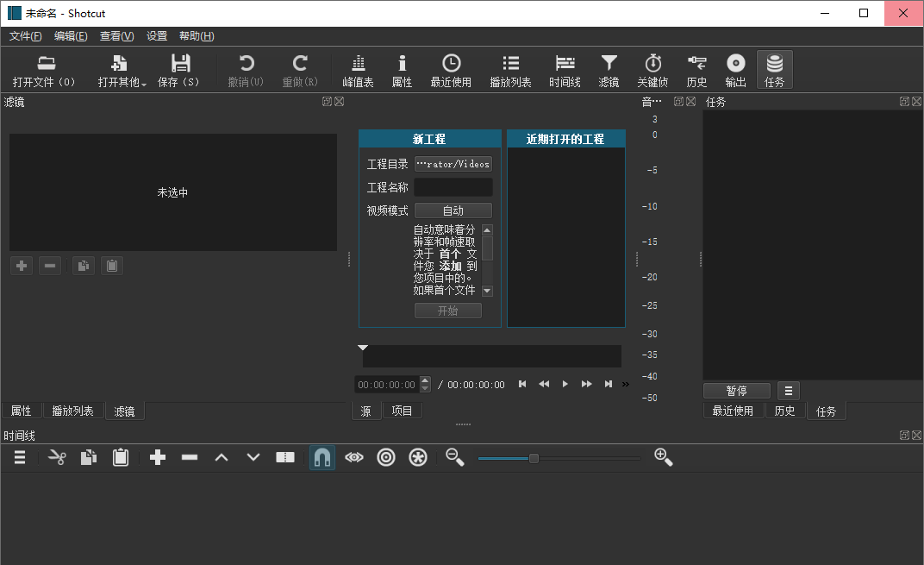Screen dimensions: 924x565
Task: Click the timeline zoom out magnifier
Action: click(x=455, y=457)
